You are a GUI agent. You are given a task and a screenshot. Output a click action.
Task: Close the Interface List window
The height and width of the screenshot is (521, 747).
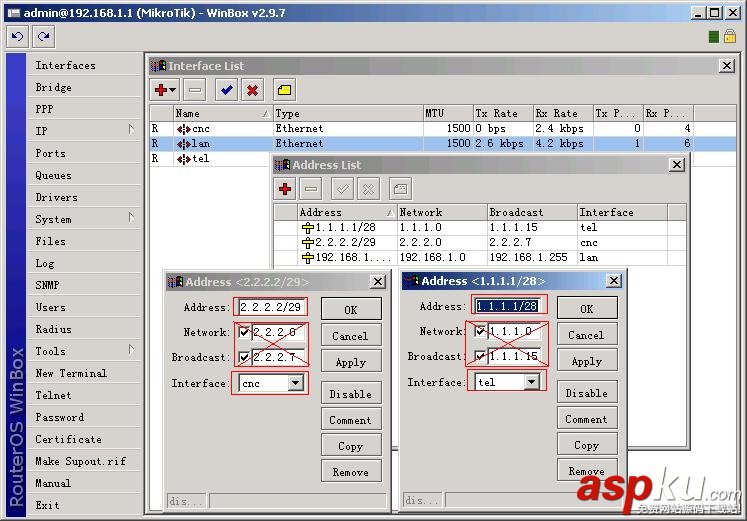tap(727, 66)
